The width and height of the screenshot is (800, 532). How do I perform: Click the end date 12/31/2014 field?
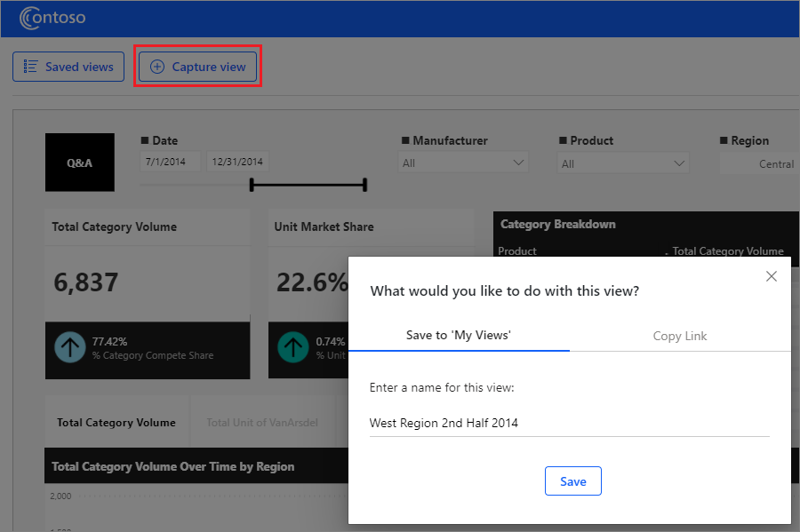click(x=238, y=162)
